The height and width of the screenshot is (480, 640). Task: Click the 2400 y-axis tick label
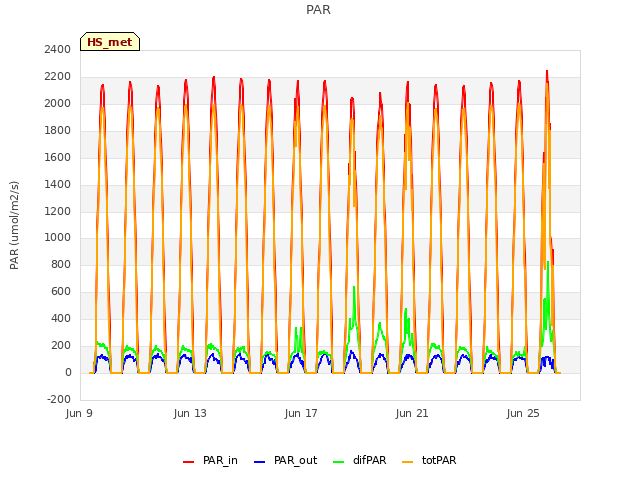click(x=58, y=50)
